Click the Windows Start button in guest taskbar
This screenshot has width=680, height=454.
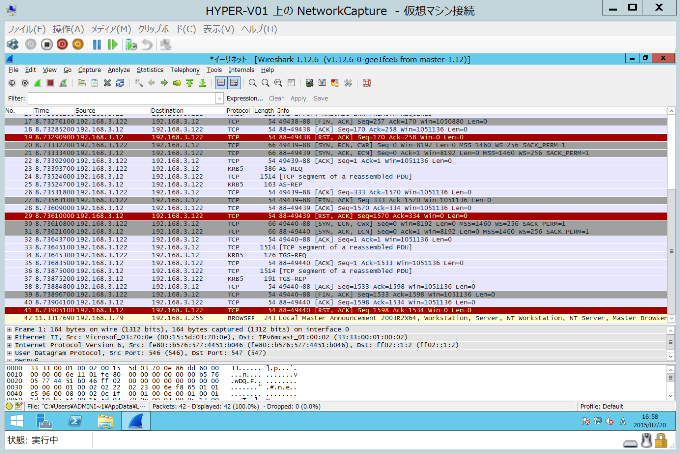tap(17, 421)
